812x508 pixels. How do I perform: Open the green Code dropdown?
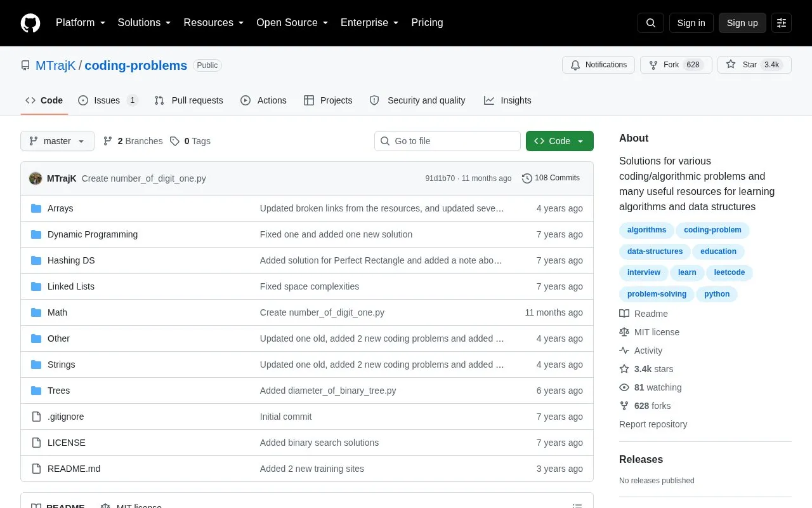tap(560, 141)
